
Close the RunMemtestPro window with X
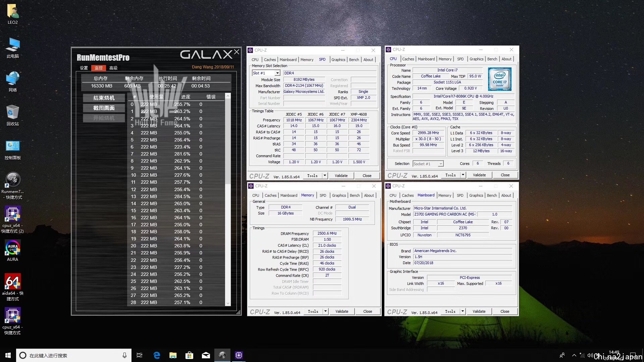pyautogui.click(x=236, y=52)
